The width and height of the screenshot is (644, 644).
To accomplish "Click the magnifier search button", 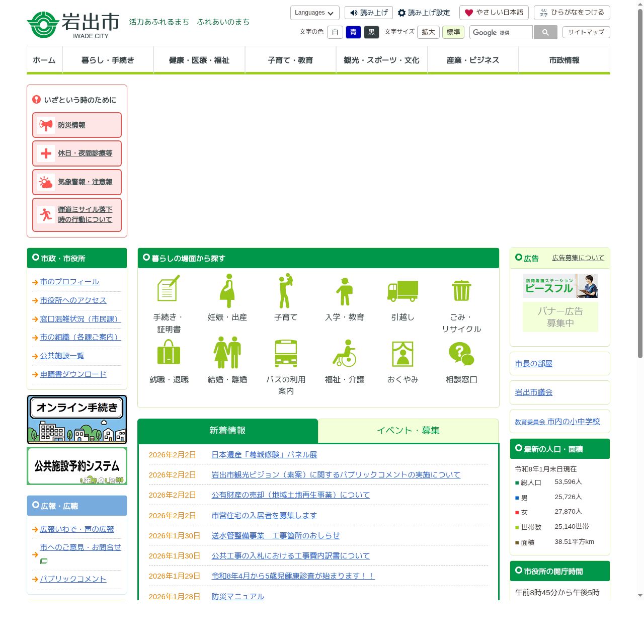I will [x=545, y=32].
